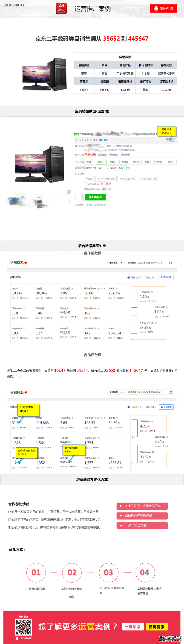Click the 京东风向标指数偏低 pill
Screen dimensions: 184x644
click(x=142, y=516)
